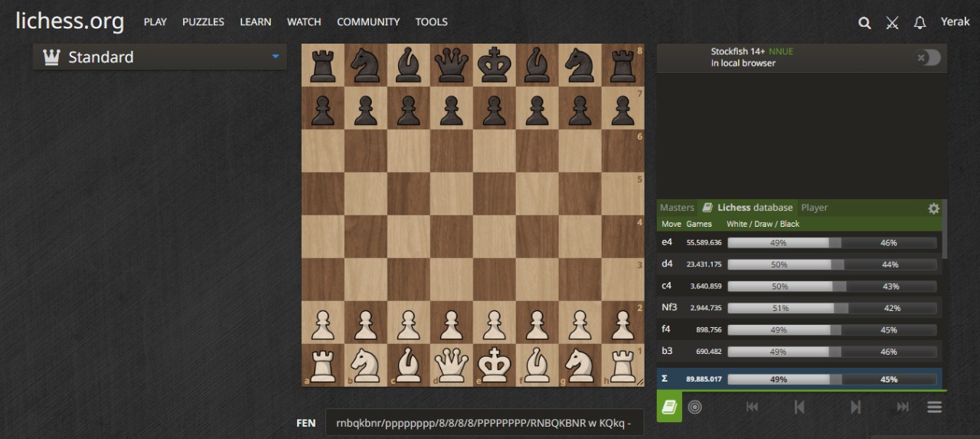Click the white bishop on f1
The image size is (980, 439).
[537, 365]
